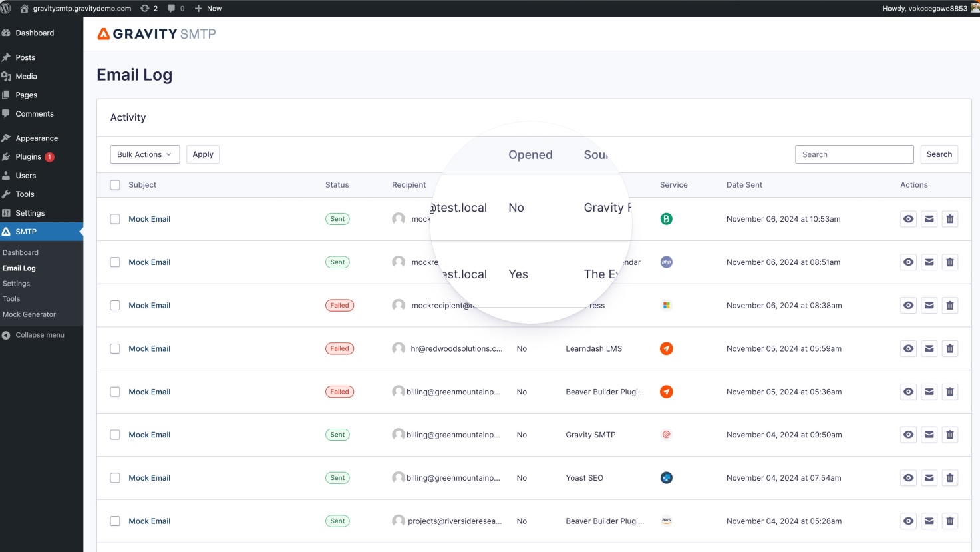
Task: Click the Search button
Action: (x=939, y=154)
